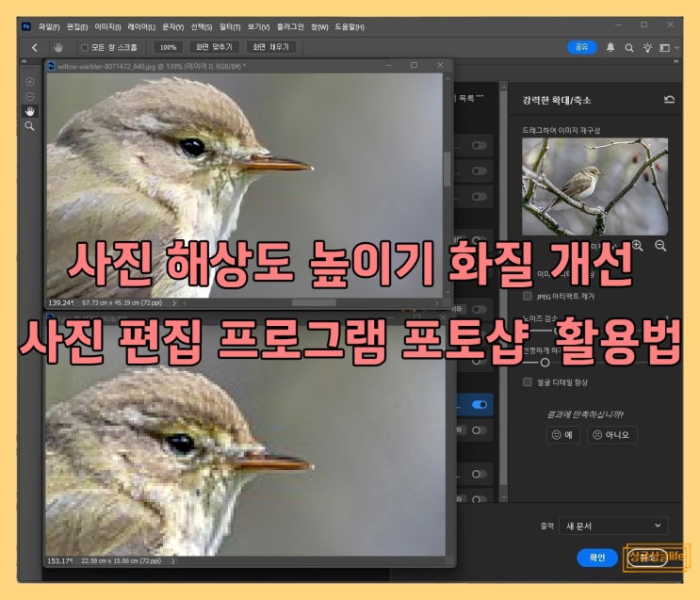
Task: Open the 목록 more options ellipsis
Action: click(480, 96)
